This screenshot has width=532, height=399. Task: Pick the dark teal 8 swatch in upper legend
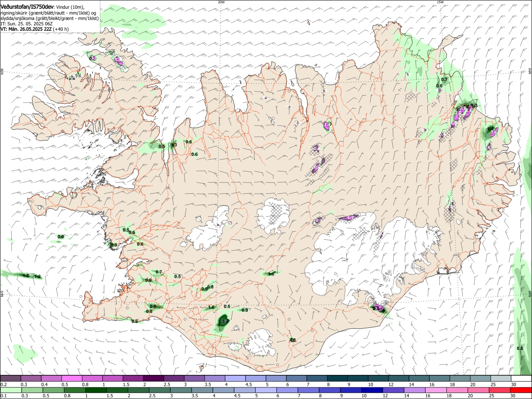tap(337, 379)
